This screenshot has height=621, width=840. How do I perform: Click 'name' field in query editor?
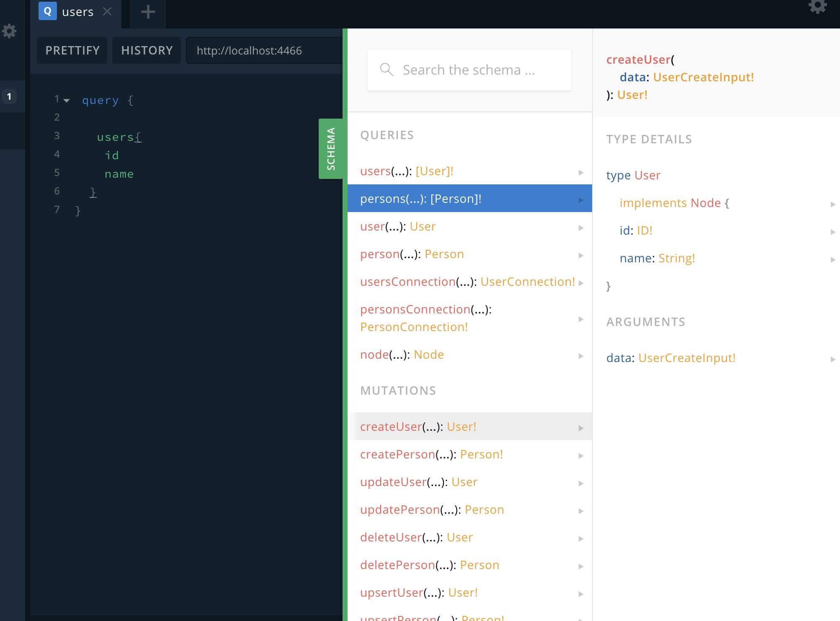119,174
